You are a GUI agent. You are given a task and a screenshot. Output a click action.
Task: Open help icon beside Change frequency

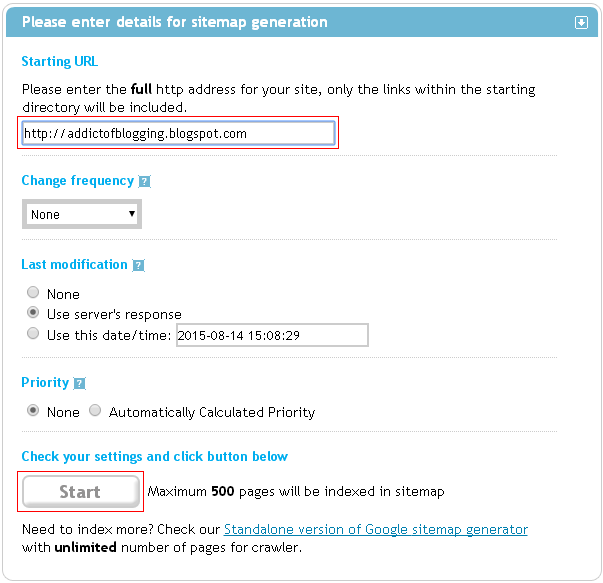[145, 182]
